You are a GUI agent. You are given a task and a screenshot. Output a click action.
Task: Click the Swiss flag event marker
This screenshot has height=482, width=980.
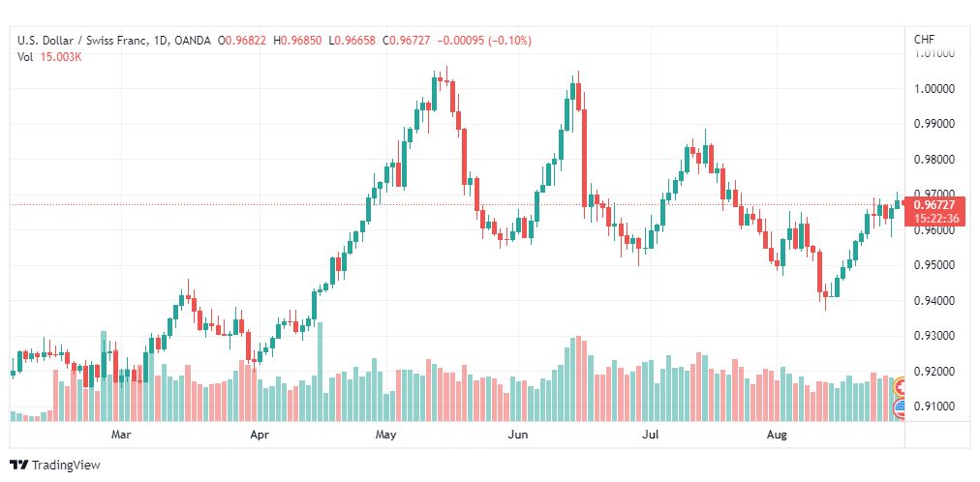pos(901,386)
